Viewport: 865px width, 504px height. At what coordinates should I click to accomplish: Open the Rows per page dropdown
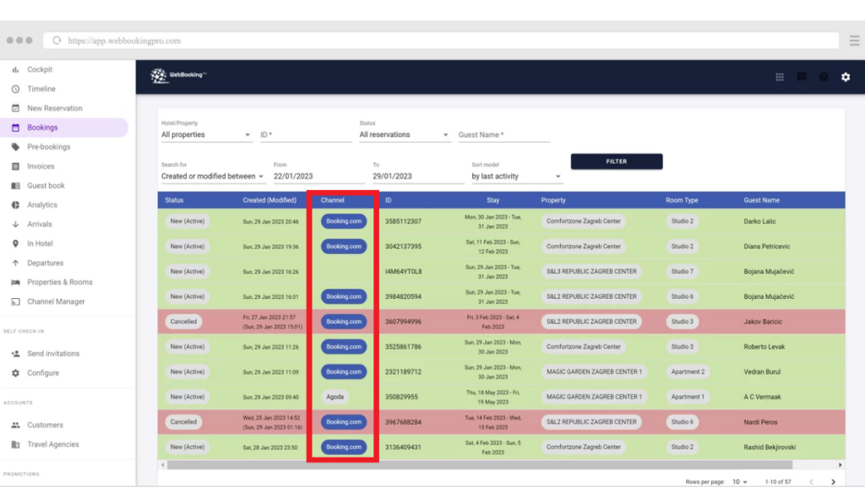(740, 482)
